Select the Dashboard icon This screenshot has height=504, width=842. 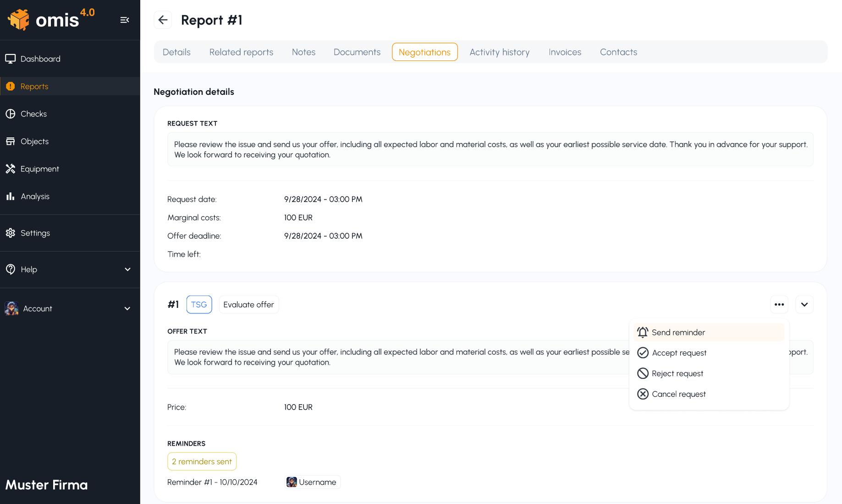pyautogui.click(x=11, y=59)
